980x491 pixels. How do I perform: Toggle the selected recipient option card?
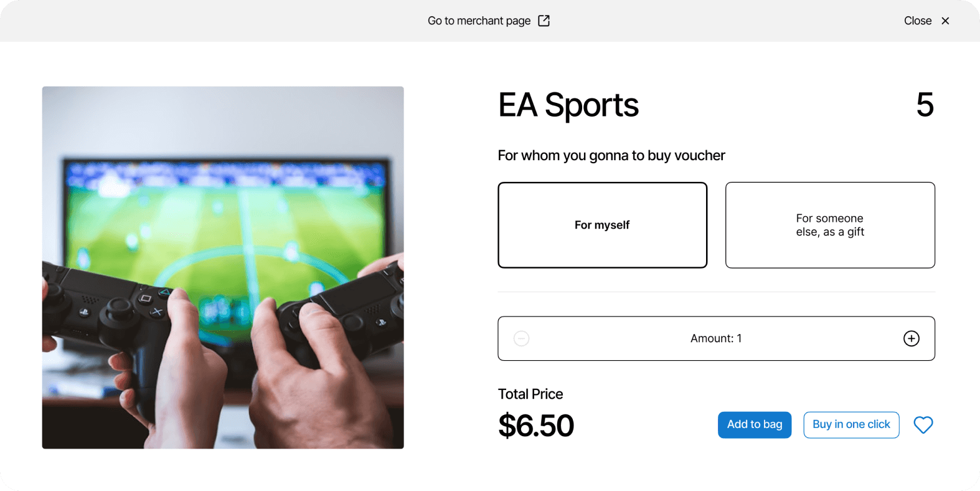(x=602, y=225)
